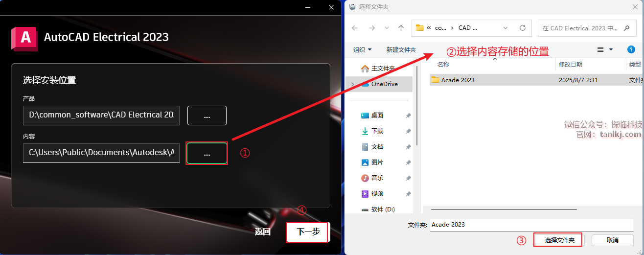The width and height of the screenshot is (644, 255).
Task: Click the CAD breadcrumb in address bar
Action: [468, 28]
